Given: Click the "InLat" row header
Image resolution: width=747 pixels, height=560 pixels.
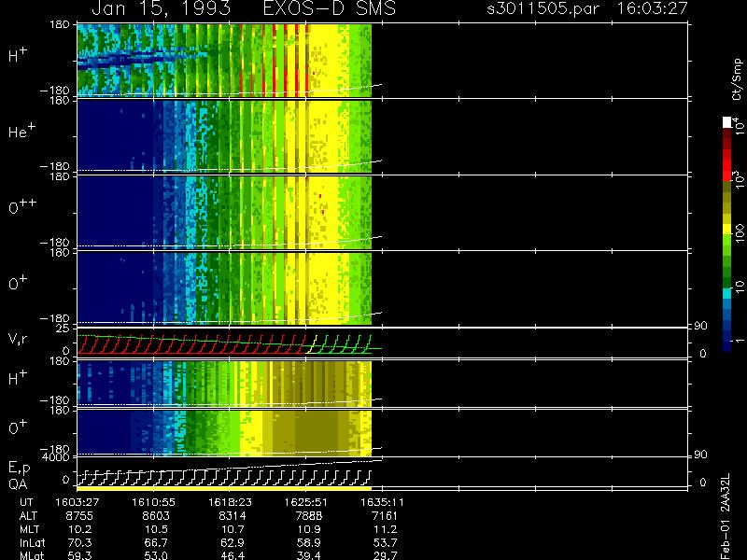Looking at the screenshot, I should coord(32,542).
